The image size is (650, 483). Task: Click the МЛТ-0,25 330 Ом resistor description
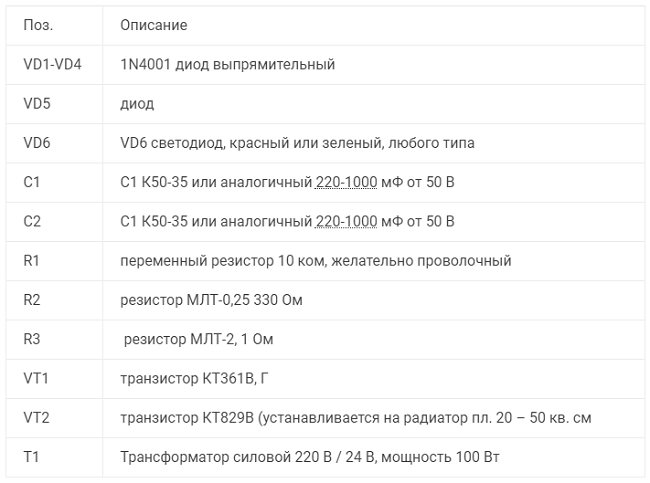[210, 300]
